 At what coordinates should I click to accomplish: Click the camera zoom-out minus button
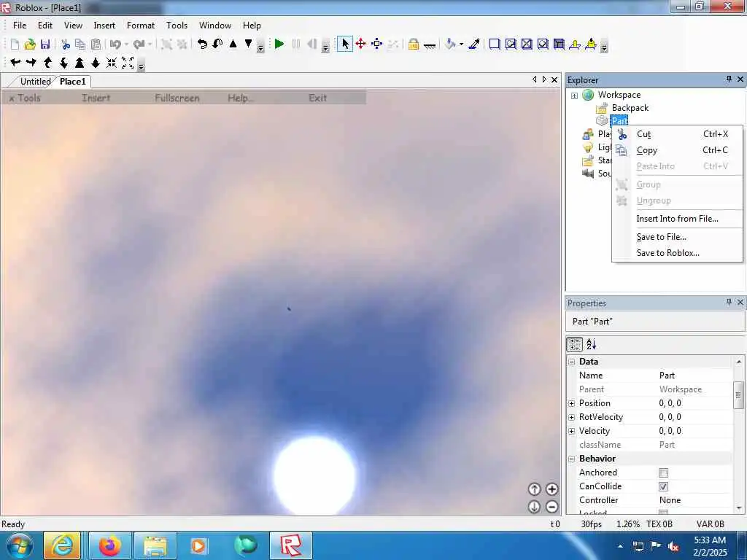pyautogui.click(x=551, y=507)
